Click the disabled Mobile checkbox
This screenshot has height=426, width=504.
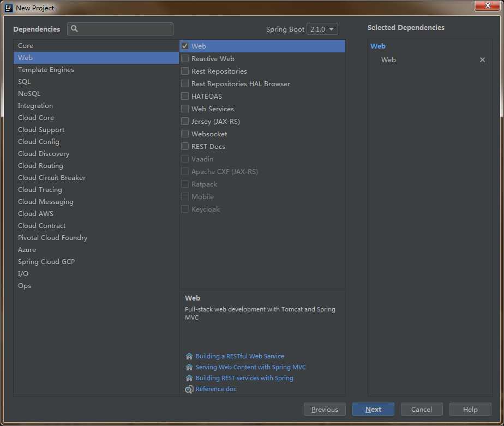pos(185,196)
